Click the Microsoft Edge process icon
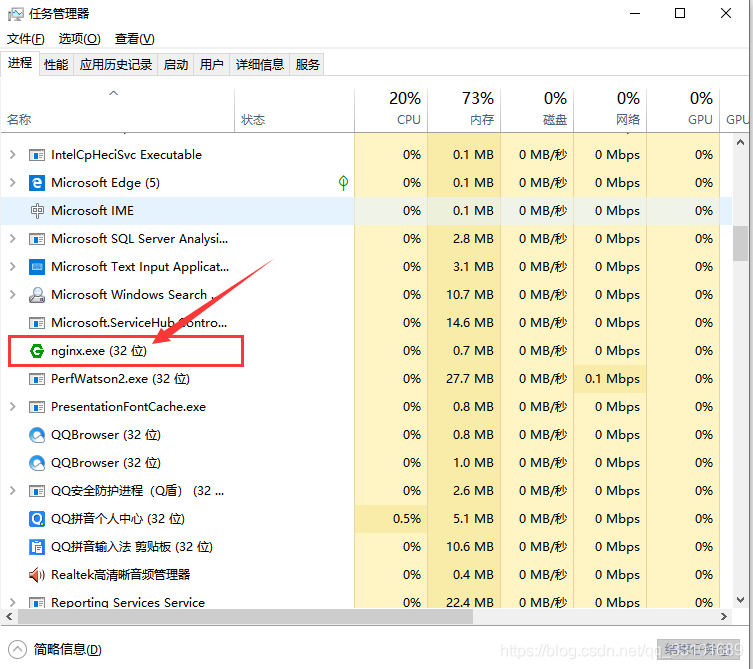753x669 pixels. (x=37, y=183)
